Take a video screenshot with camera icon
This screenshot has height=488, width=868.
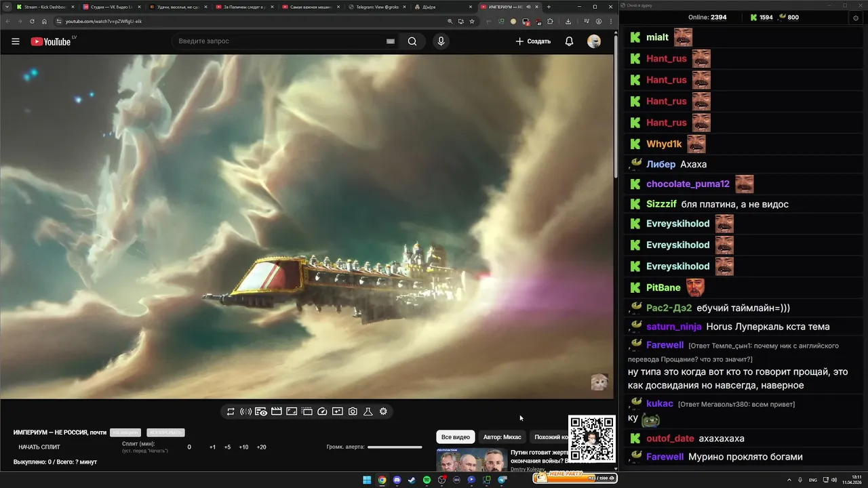353,411
